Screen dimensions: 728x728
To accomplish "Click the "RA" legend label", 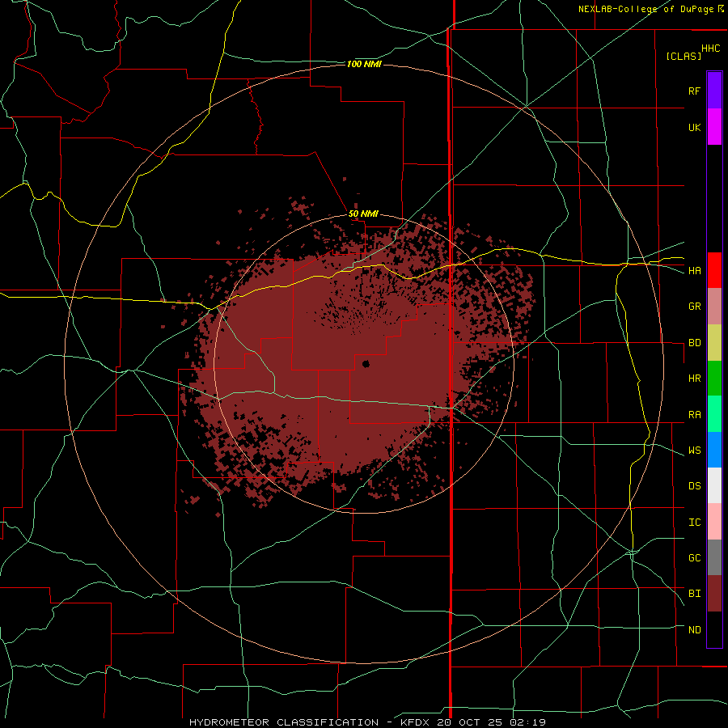I will 694,415.
